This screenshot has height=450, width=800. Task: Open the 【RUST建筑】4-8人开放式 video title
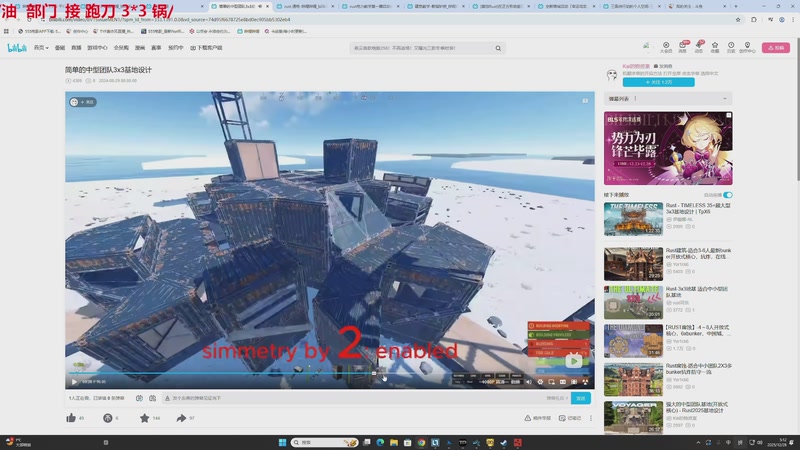(698, 330)
